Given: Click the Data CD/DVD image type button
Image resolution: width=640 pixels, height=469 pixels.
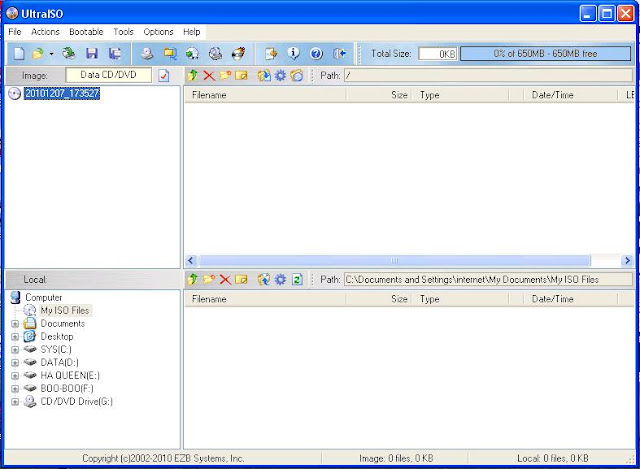Looking at the screenshot, I should (x=108, y=75).
